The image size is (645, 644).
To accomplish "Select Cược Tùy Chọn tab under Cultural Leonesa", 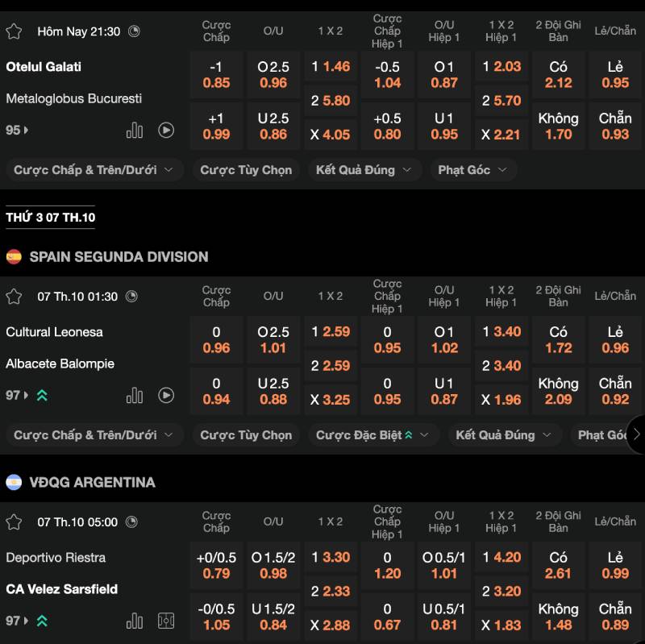I will pos(246,435).
